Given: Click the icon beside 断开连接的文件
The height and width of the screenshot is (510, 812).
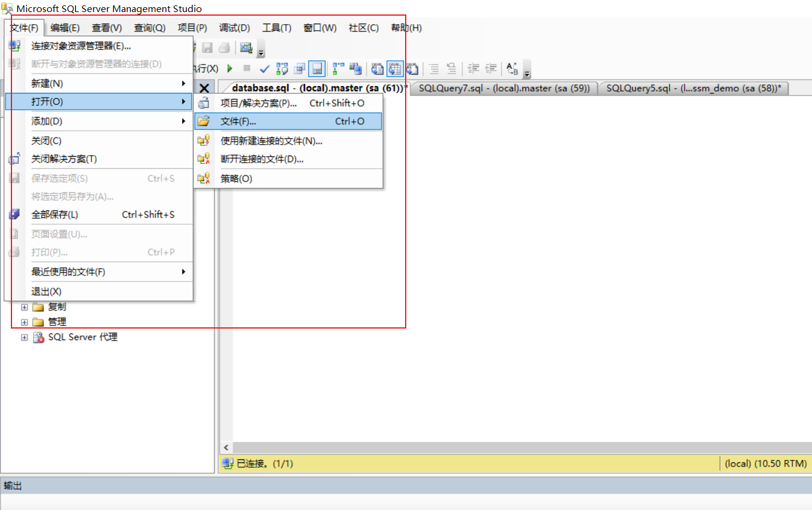Looking at the screenshot, I should point(204,159).
